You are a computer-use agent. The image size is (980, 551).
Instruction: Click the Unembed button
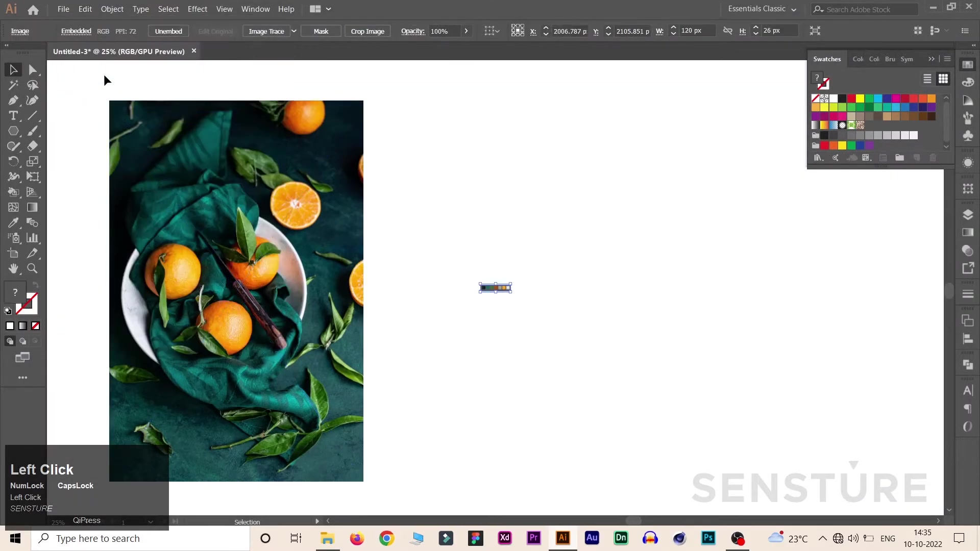click(x=168, y=31)
